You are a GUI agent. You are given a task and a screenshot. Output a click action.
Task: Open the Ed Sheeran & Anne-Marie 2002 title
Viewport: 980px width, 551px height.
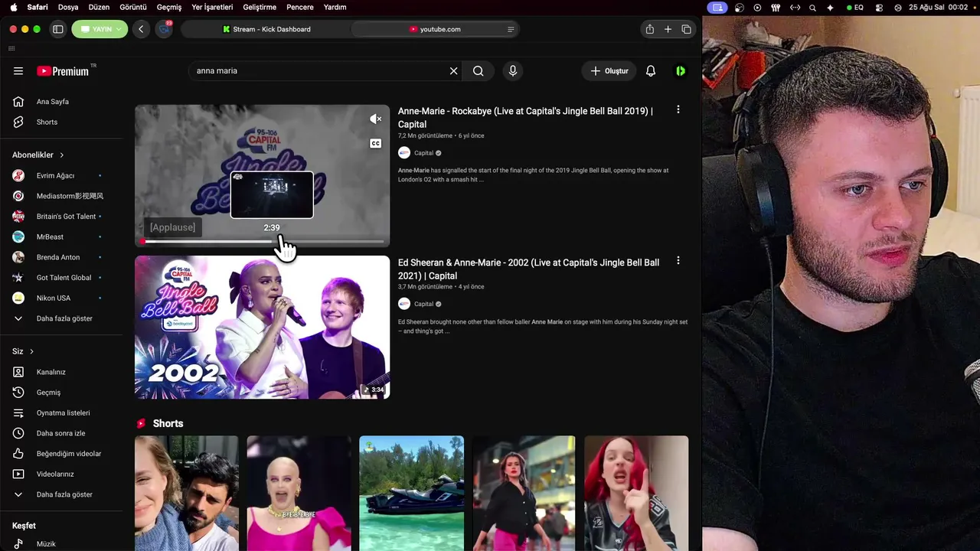click(528, 269)
